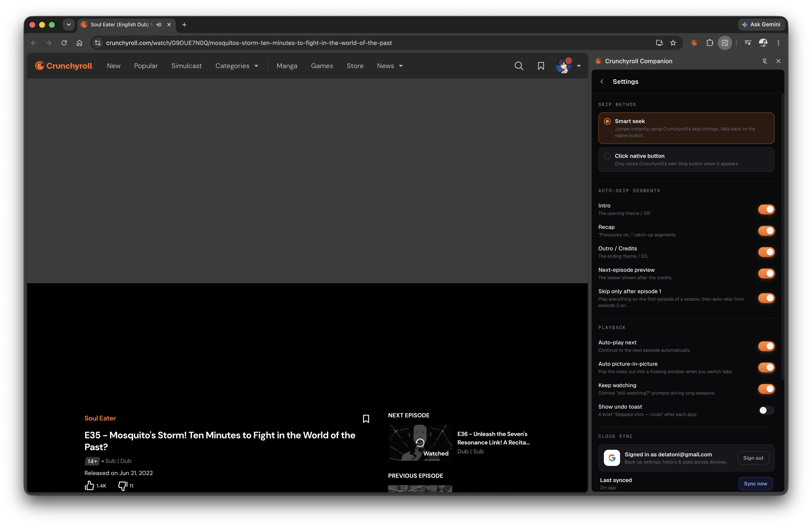Screen dimensions: 812x527
Task: Enable the Show undo toast toggle
Action: click(x=766, y=410)
